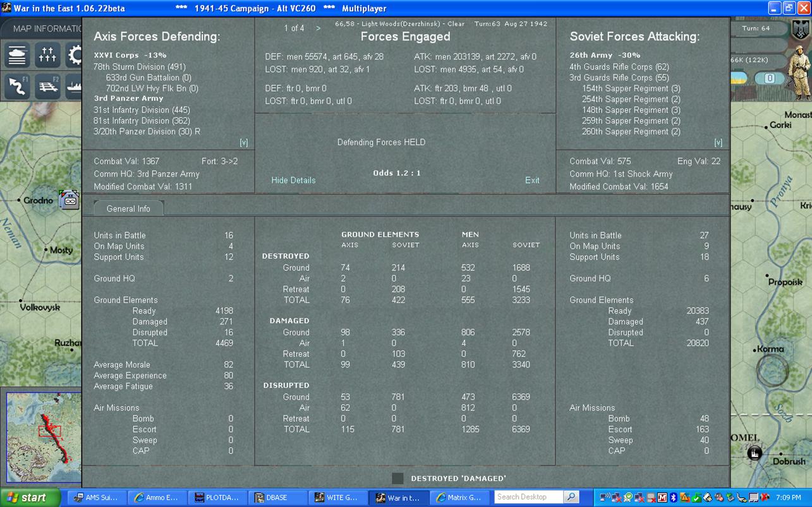Click the 26th Army -30% header
The height and width of the screenshot is (507, 812).
click(x=605, y=55)
